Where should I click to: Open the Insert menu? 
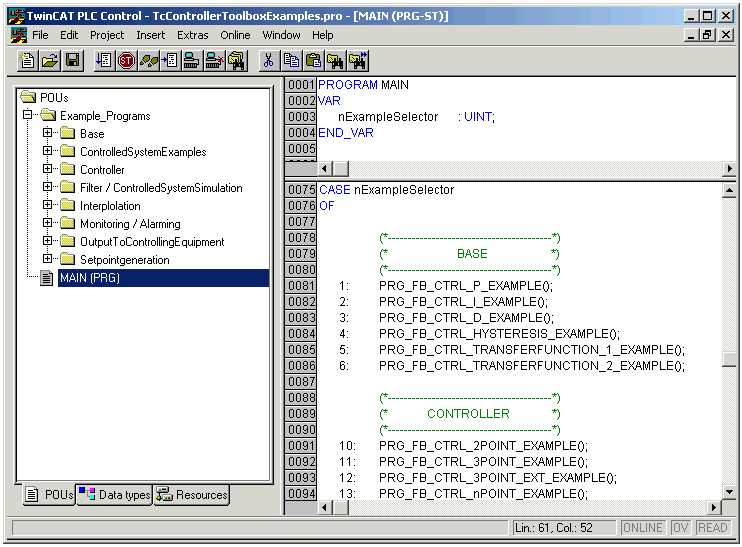click(150, 35)
